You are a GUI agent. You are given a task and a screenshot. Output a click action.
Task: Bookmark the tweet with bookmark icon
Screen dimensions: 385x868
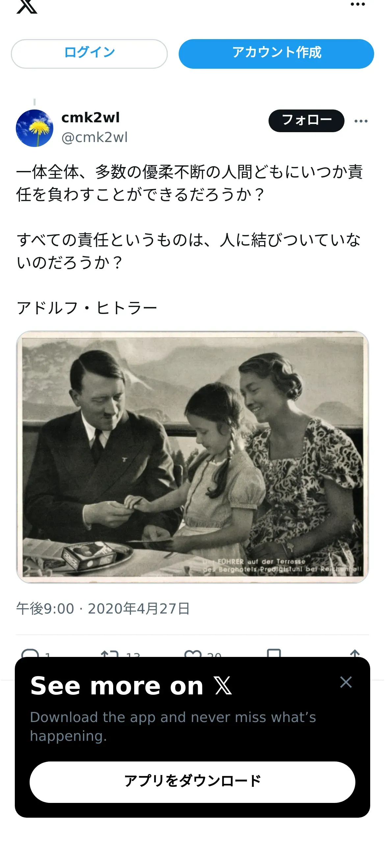coord(274,653)
